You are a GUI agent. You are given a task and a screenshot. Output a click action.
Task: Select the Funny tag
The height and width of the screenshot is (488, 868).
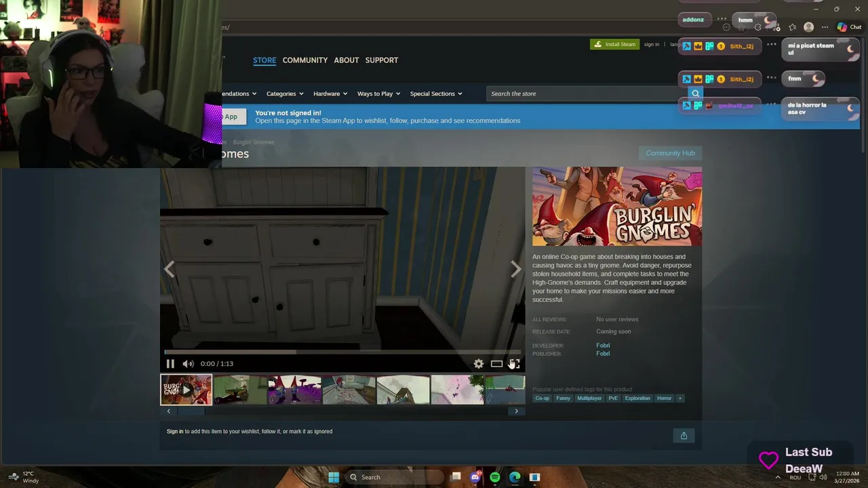[x=564, y=399]
